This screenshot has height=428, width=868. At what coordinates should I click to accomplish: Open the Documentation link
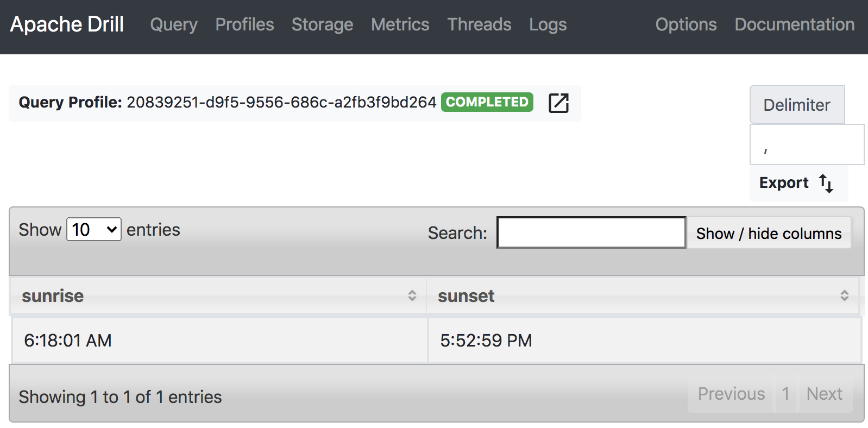click(x=795, y=24)
